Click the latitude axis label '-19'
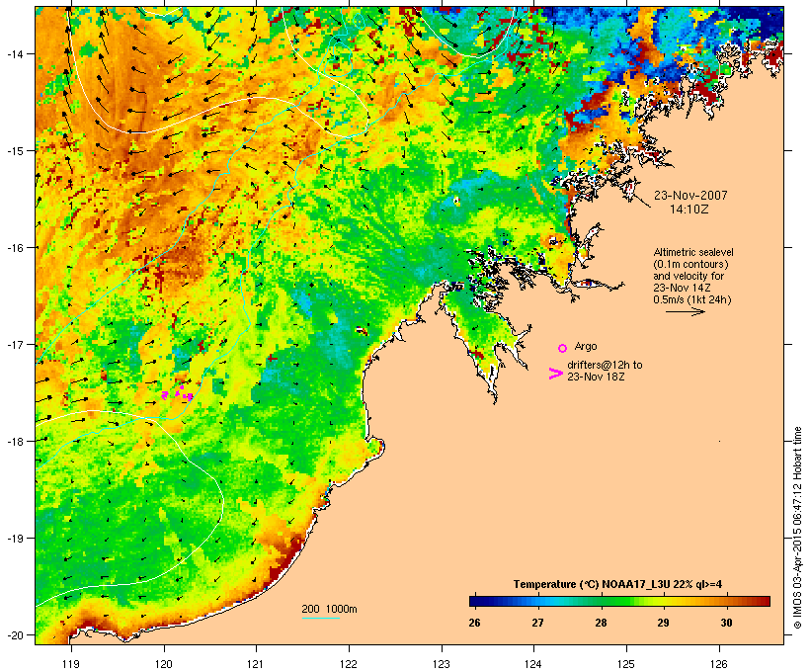The image size is (810, 672). pos(14,539)
